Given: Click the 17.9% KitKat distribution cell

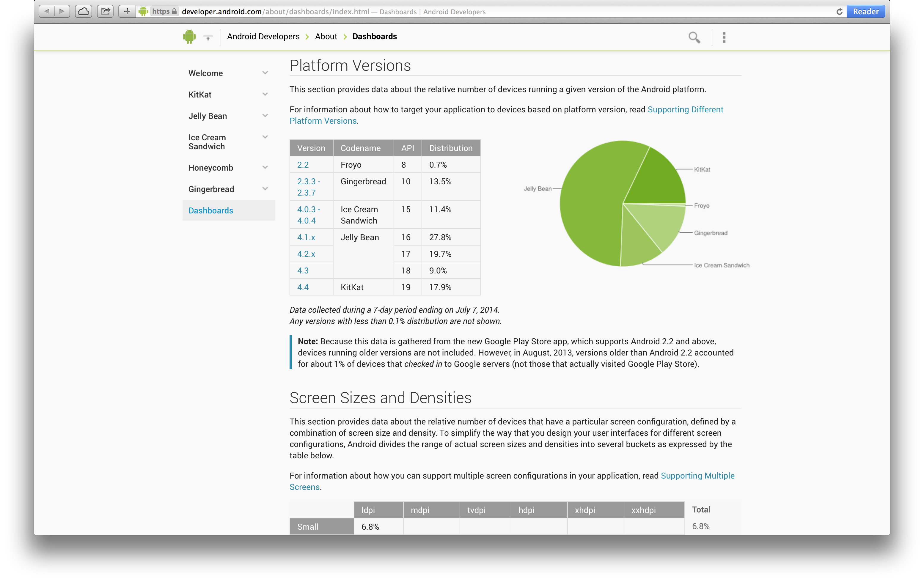Looking at the screenshot, I should (451, 287).
